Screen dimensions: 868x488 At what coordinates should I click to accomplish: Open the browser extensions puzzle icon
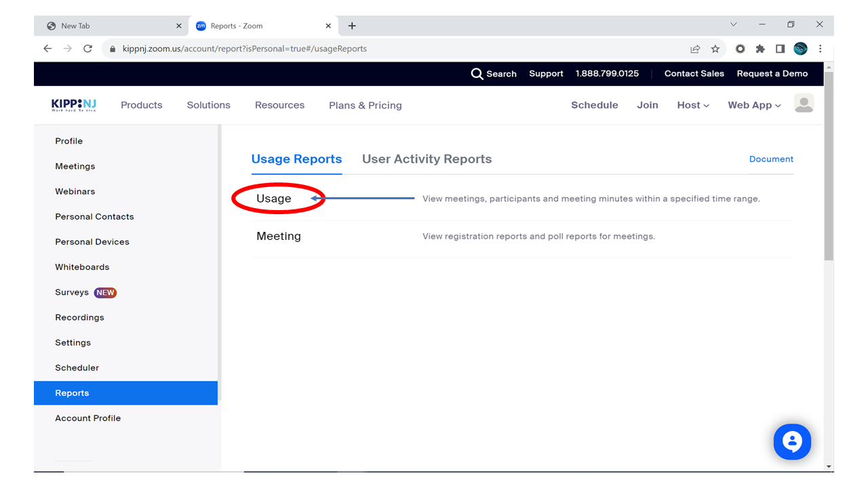760,49
